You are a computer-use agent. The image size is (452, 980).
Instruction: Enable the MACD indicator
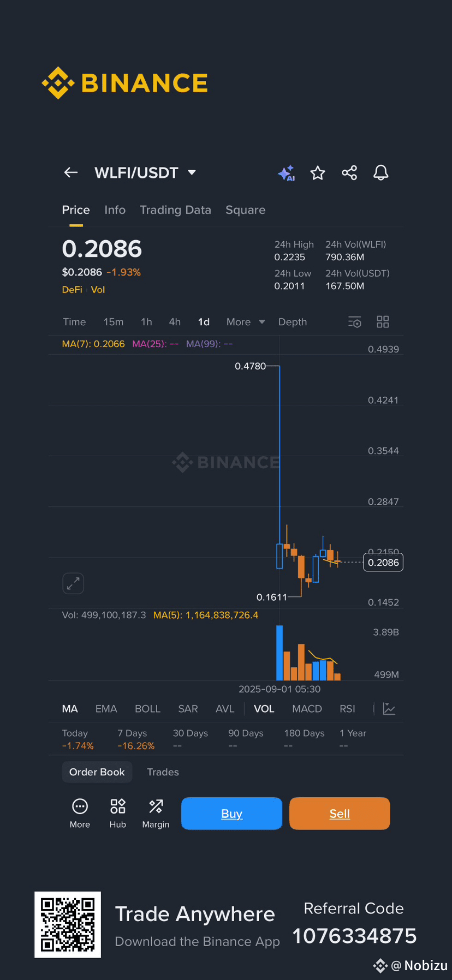307,709
